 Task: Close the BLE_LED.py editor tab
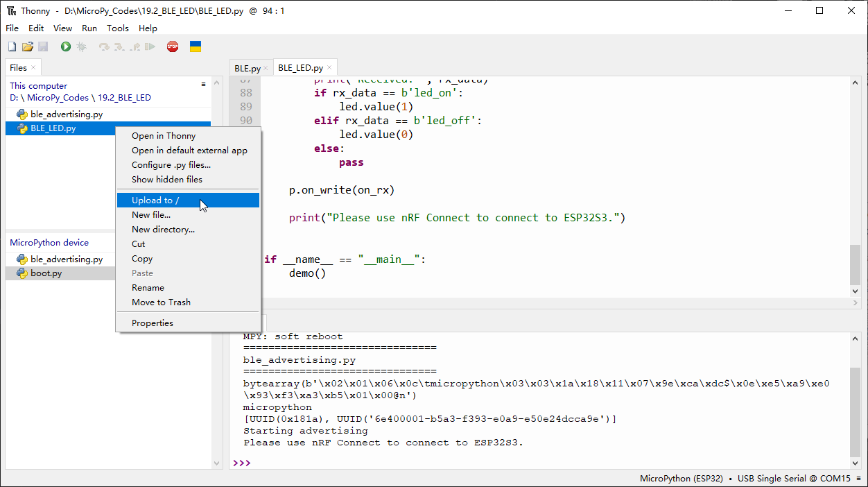(x=330, y=68)
